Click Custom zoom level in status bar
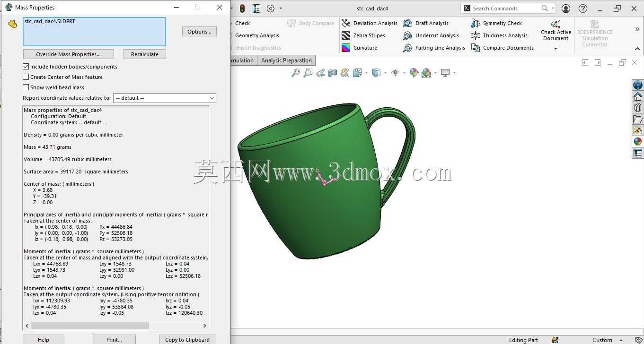The width and height of the screenshot is (644, 344). tap(602, 340)
